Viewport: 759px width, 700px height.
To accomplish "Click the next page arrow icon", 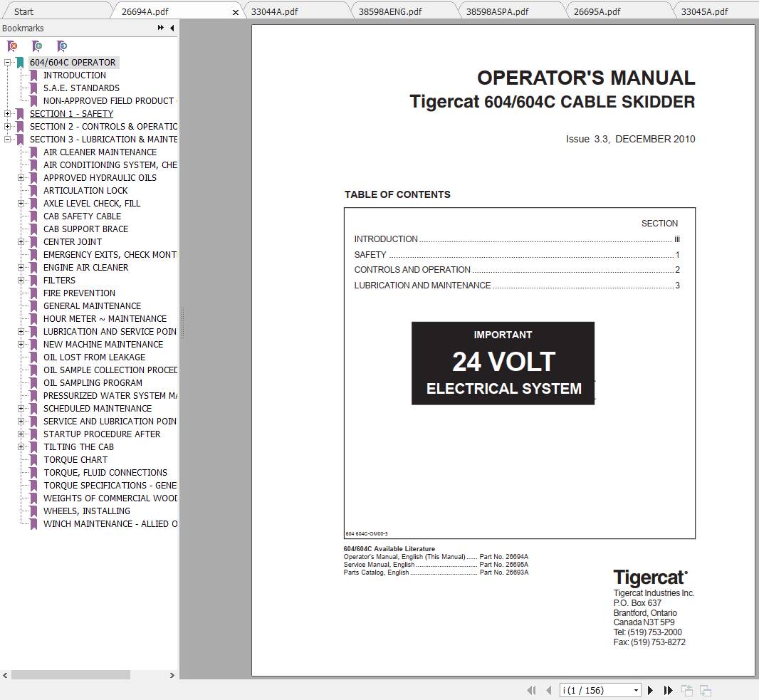I will click(x=650, y=690).
